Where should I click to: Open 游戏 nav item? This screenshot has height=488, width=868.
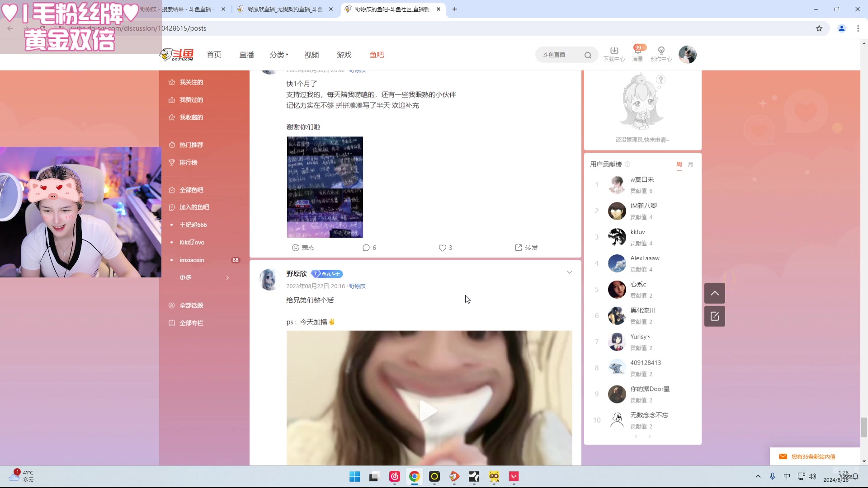click(x=344, y=55)
